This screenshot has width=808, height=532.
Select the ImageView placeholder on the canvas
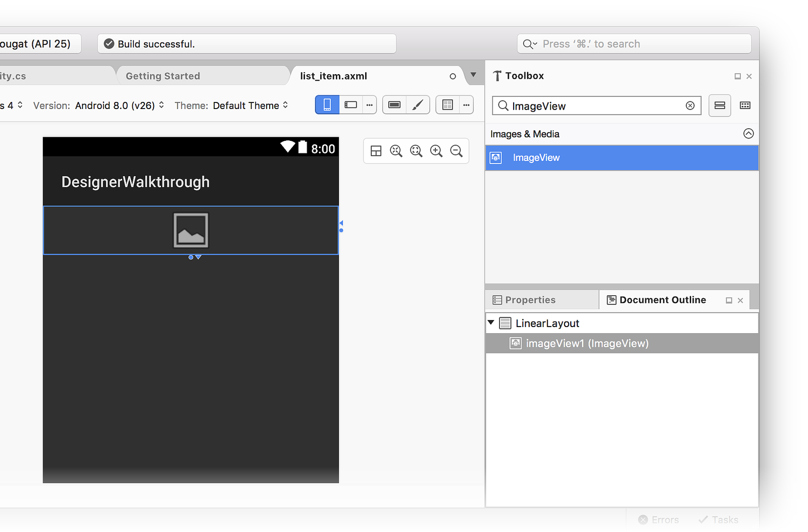tap(191, 230)
